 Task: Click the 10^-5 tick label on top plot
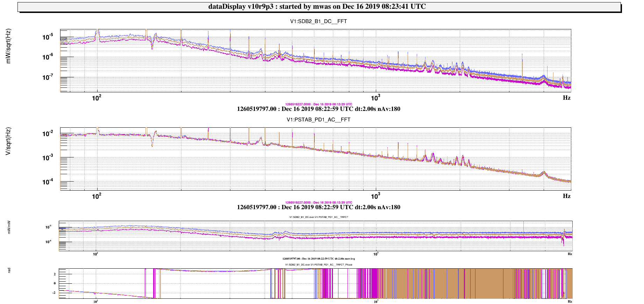[48, 37]
